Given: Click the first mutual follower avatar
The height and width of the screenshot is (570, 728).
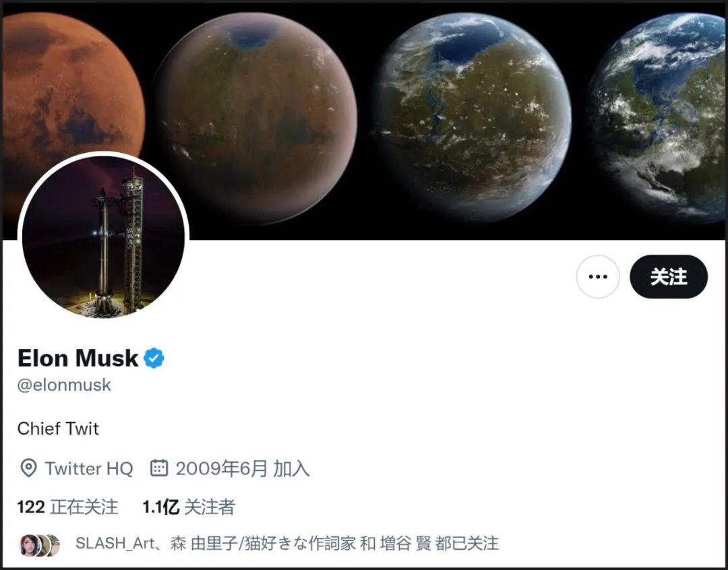Looking at the screenshot, I should pyautogui.click(x=28, y=545).
